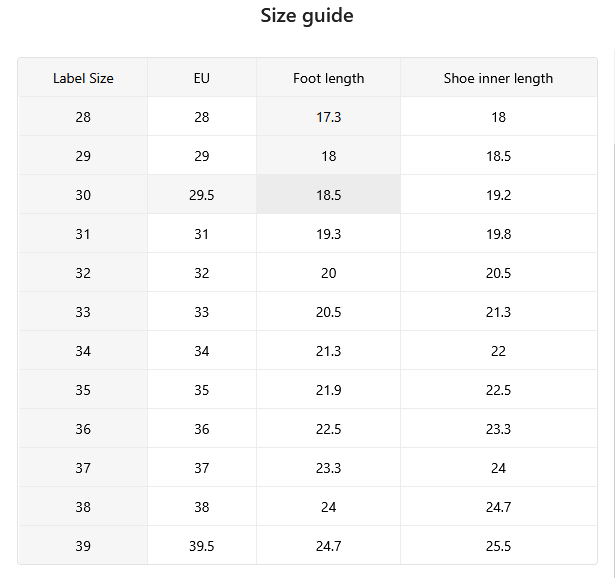This screenshot has height=578, width=615.
Task: Select the 24.7 shoe inner length cell
Action: 499,507
